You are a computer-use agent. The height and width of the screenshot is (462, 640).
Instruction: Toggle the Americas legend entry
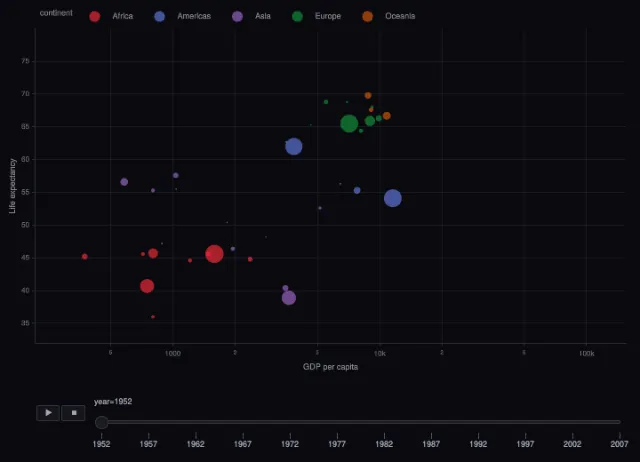pyautogui.click(x=182, y=16)
